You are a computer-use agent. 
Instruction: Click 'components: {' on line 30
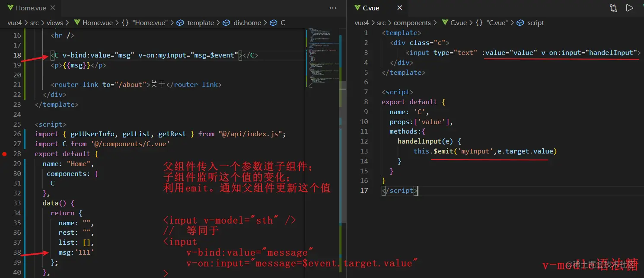click(x=73, y=174)
